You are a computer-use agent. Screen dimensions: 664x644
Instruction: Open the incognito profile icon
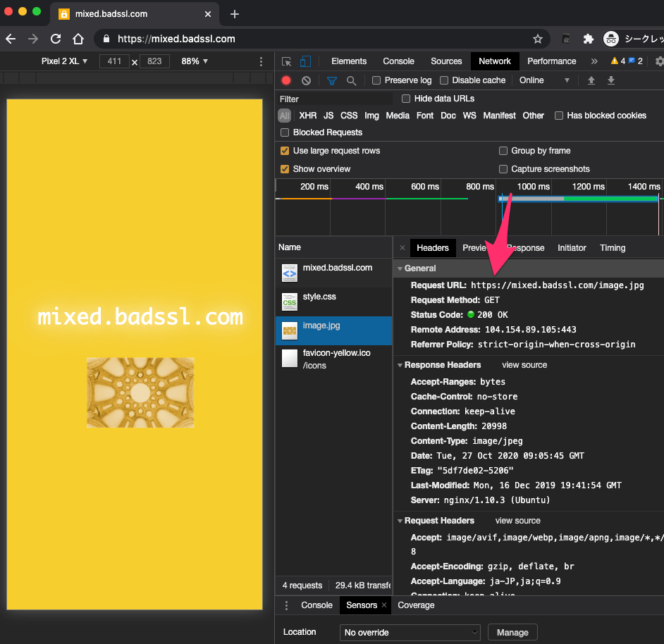click(611, 39)
